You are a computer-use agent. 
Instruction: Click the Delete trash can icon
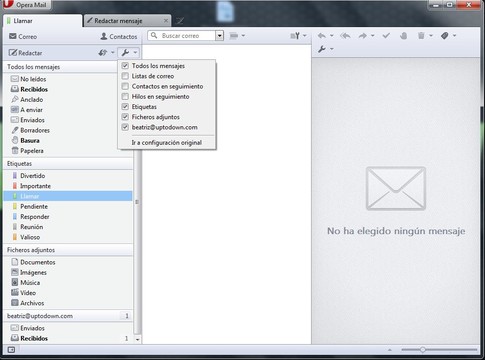point(421,36)
